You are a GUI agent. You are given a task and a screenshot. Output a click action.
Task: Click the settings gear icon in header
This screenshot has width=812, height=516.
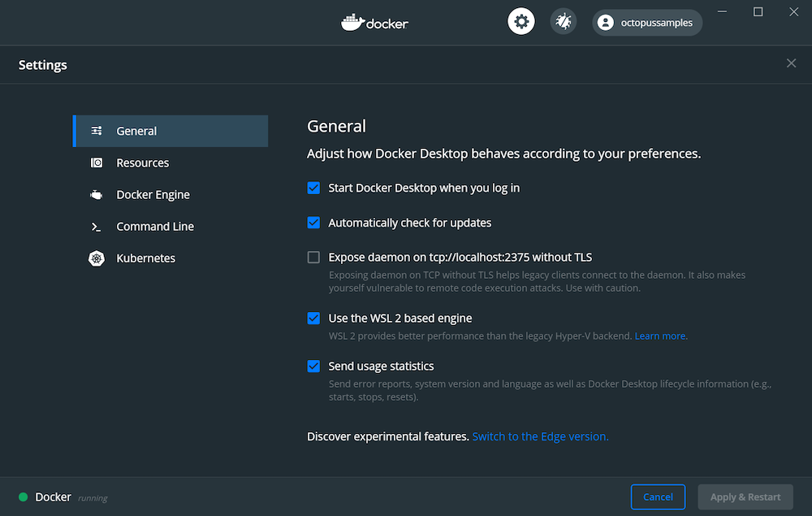coord(521,22)
